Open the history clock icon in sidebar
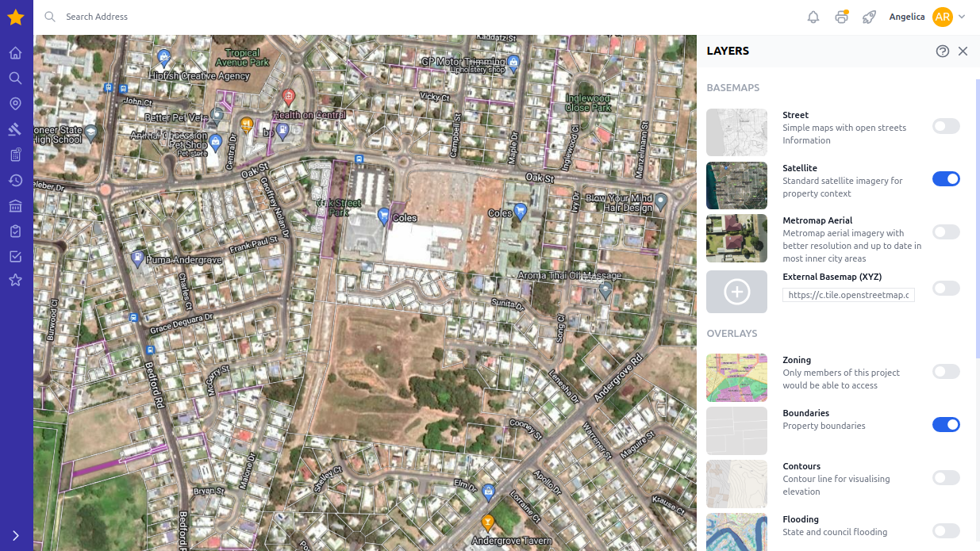The image size is (980, 551). [15, 181]
